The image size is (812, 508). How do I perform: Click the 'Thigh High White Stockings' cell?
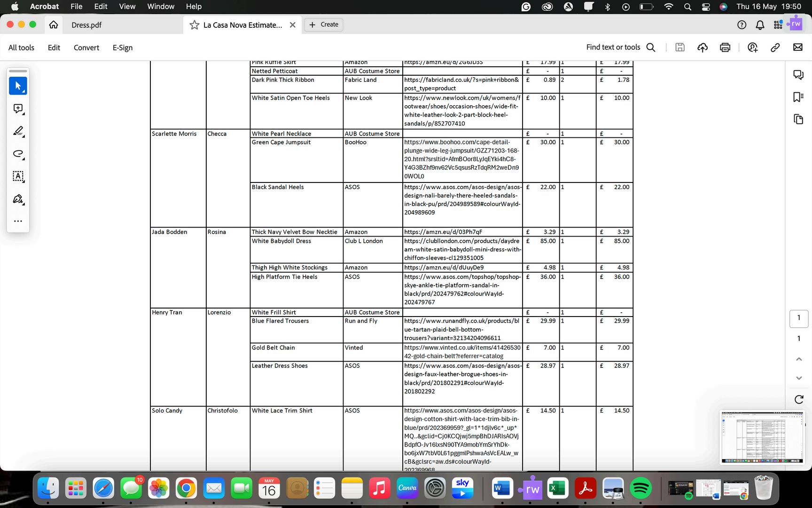pos(297,268)
